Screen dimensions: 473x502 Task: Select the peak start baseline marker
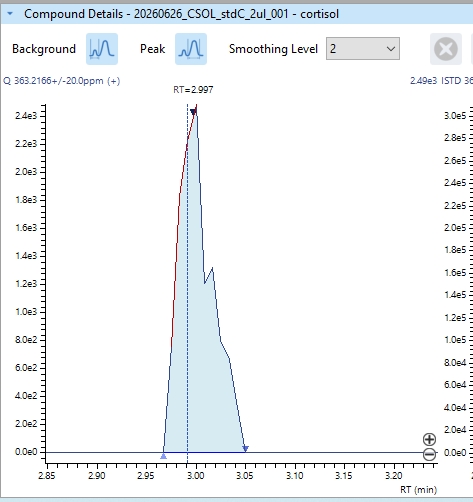tap(163, 456)
